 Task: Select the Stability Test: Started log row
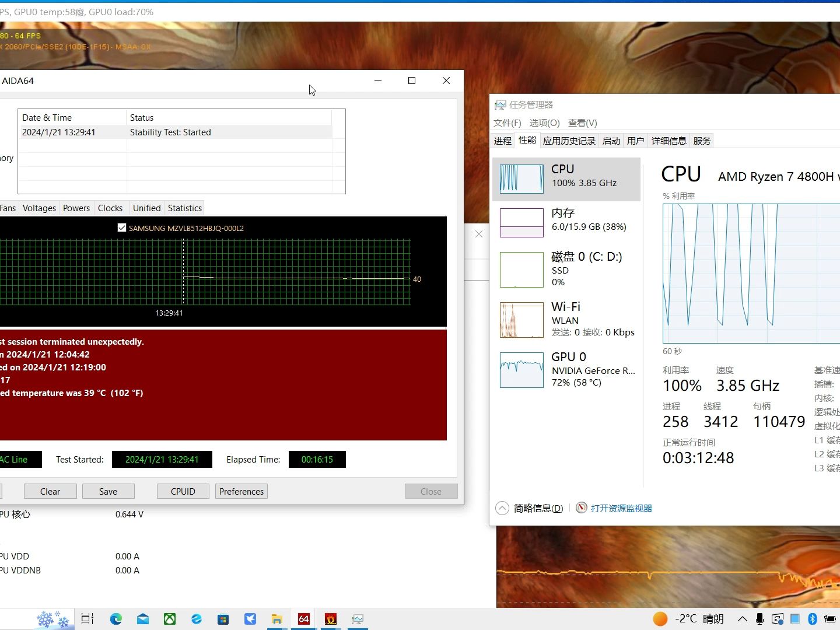click(176, 132)
